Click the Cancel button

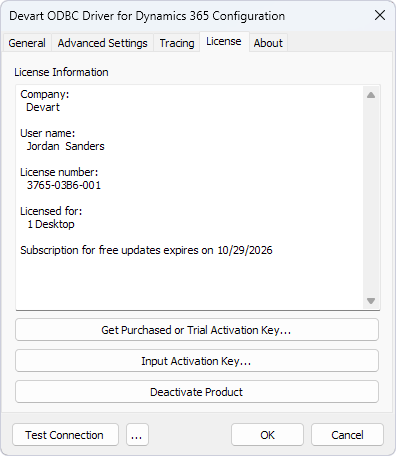tap(347, 435)
